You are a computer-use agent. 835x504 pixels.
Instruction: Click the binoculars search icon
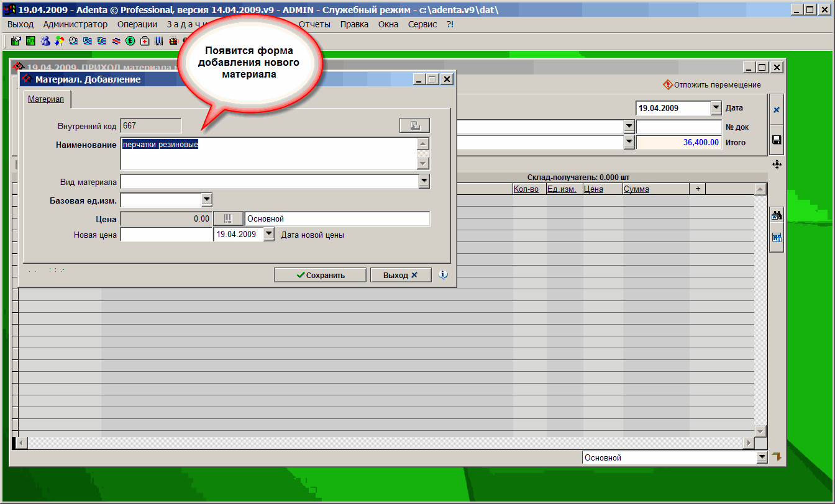(x=776, y=216)
